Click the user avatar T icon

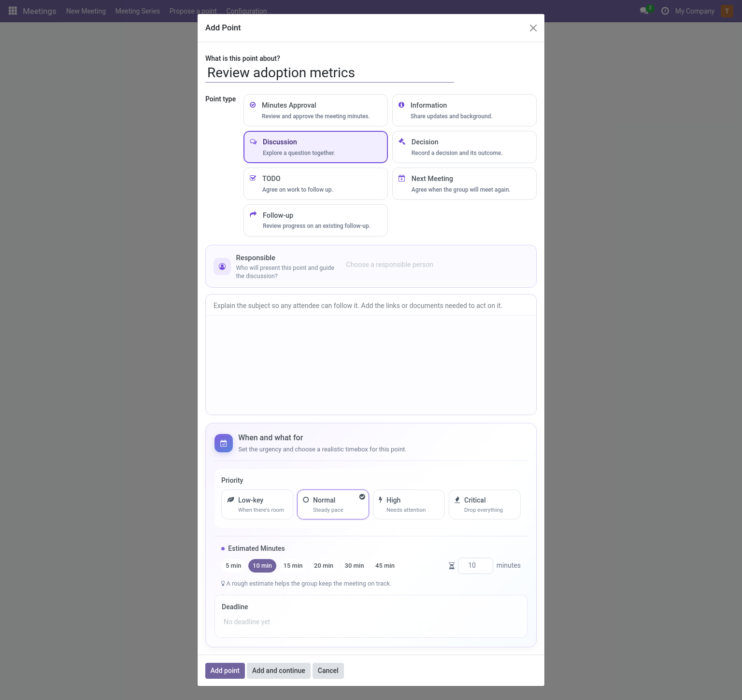(x=727, y=11)
